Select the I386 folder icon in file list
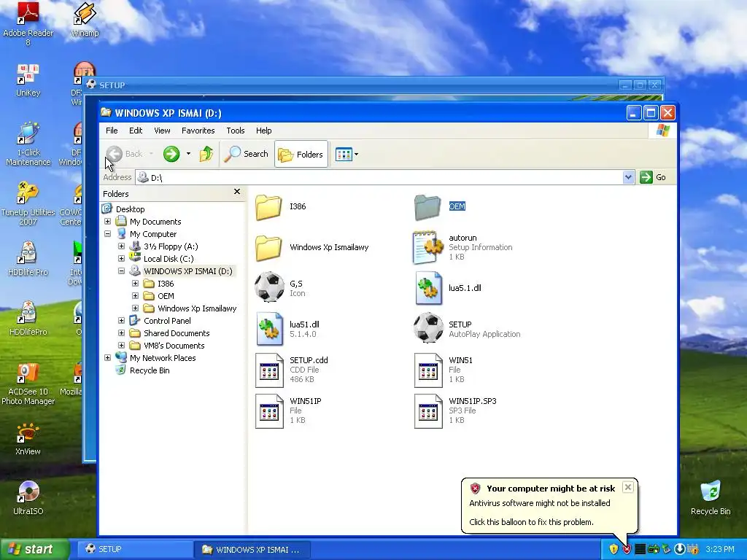 [268, 207]
